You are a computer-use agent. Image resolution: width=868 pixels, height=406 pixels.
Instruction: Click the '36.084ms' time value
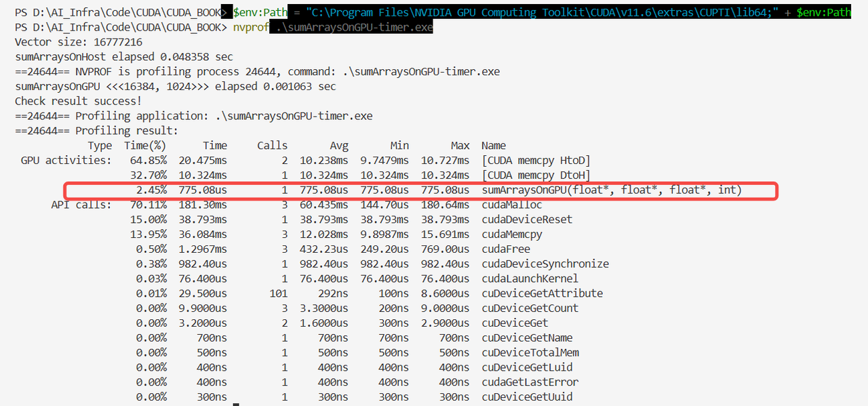[203, 235]
